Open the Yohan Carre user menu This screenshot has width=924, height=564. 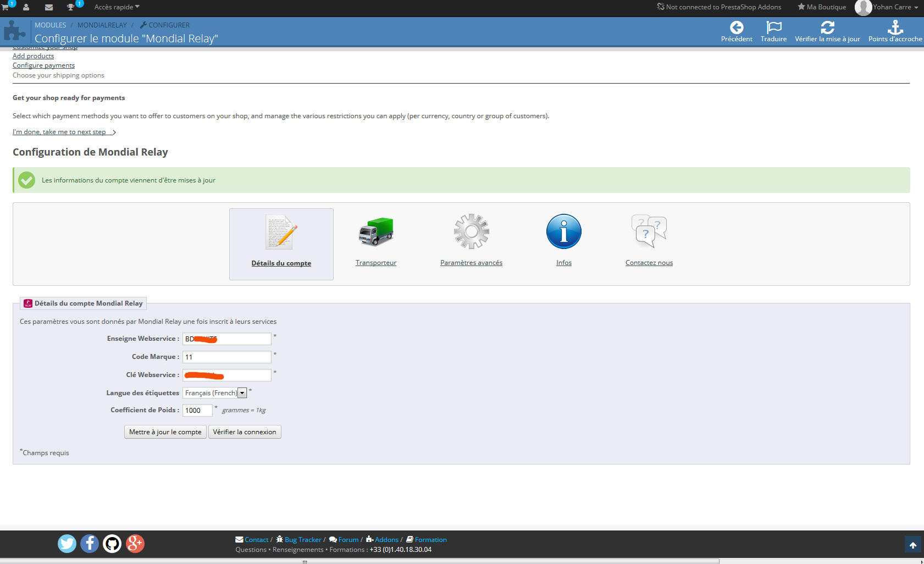[895, 7]
